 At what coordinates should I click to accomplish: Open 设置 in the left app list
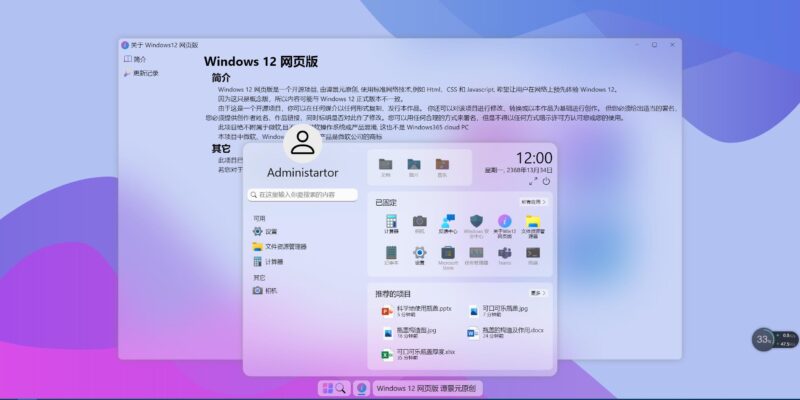265,231
